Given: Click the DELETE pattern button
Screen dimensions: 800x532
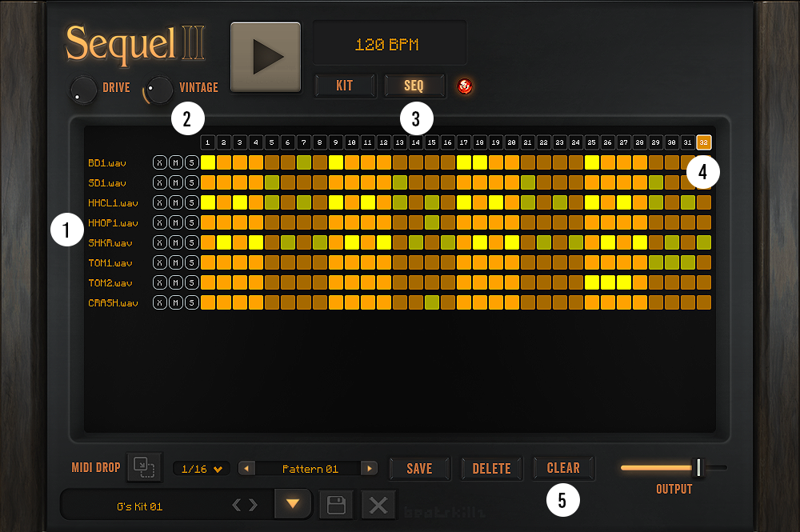Looking at the screenshot, I should pyautogui.click(x=491, y=468).
